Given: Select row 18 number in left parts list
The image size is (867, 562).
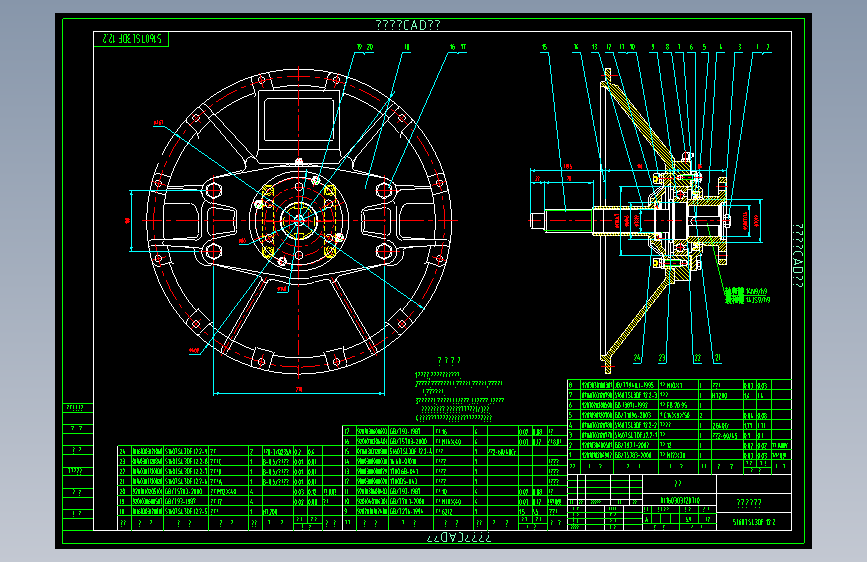Looking at the screenshot, I should click(x=123, y=512).
